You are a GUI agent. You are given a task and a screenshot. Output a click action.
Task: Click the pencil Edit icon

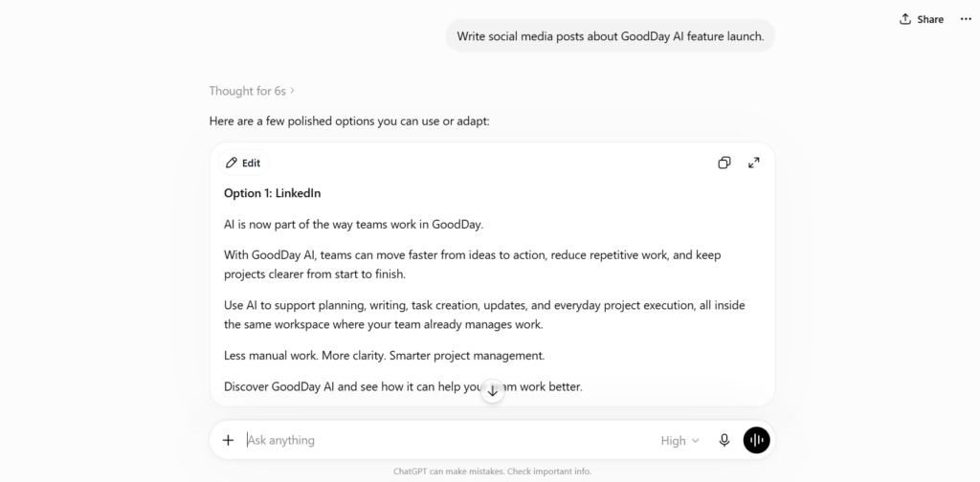(232, 163)
